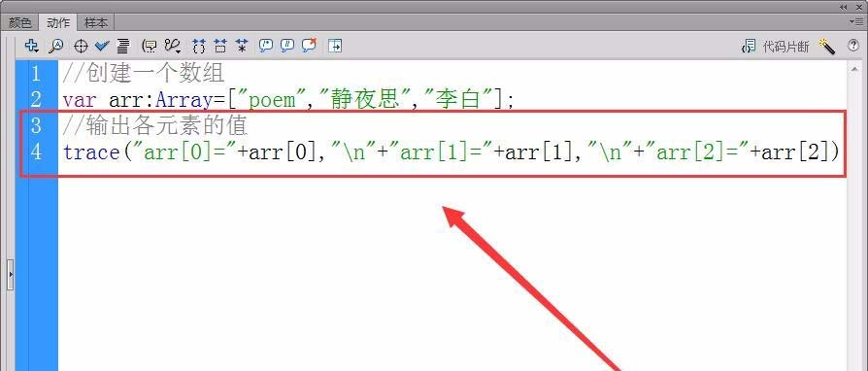Viewport: 868px width, 371px height.
Task: Expand all collapsed code
Action: pos(242,46)
